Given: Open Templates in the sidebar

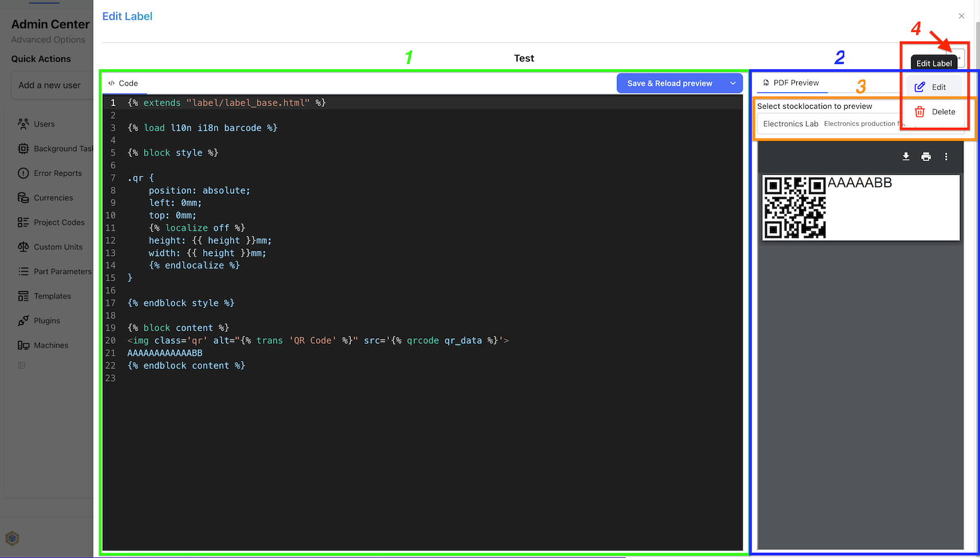Looking at the screenshot, I should (52, 296).
